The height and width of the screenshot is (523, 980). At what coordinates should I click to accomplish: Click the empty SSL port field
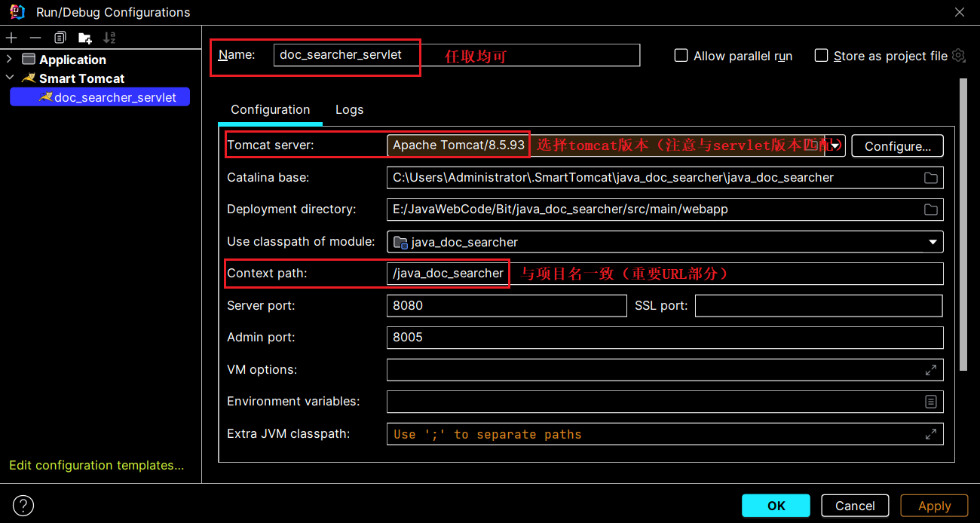pos(819,306)
